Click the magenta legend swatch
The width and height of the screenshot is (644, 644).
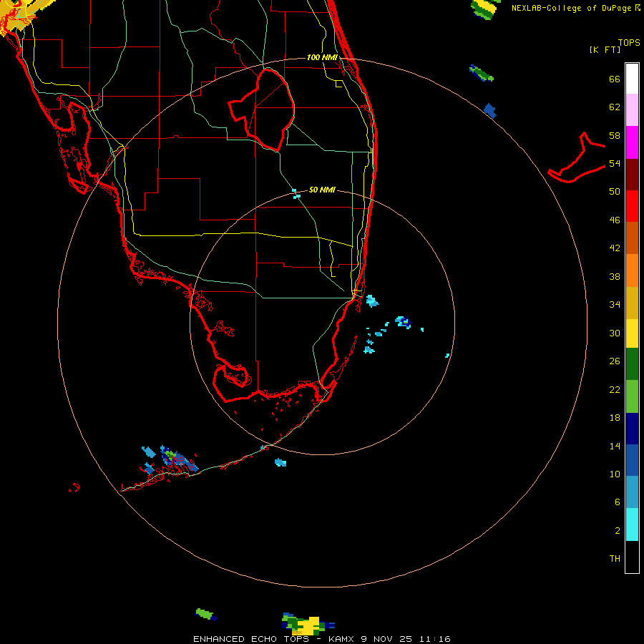(632, 142)
